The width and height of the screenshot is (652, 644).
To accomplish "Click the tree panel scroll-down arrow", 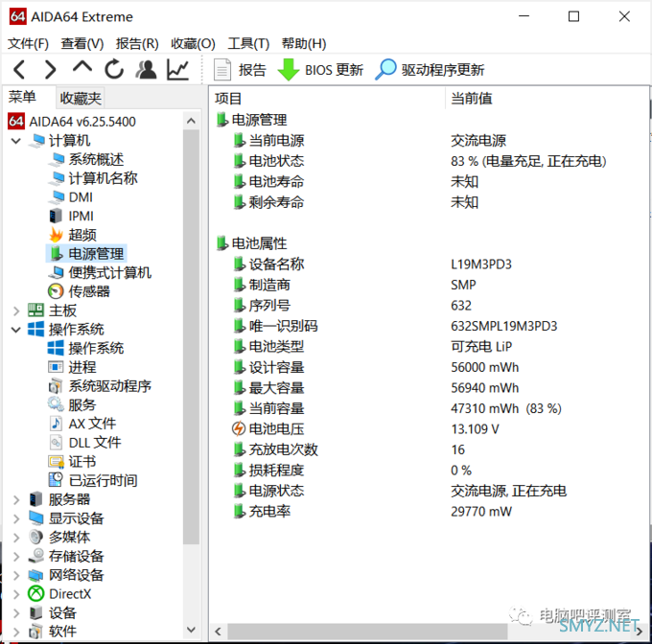I will coord(191,629).
